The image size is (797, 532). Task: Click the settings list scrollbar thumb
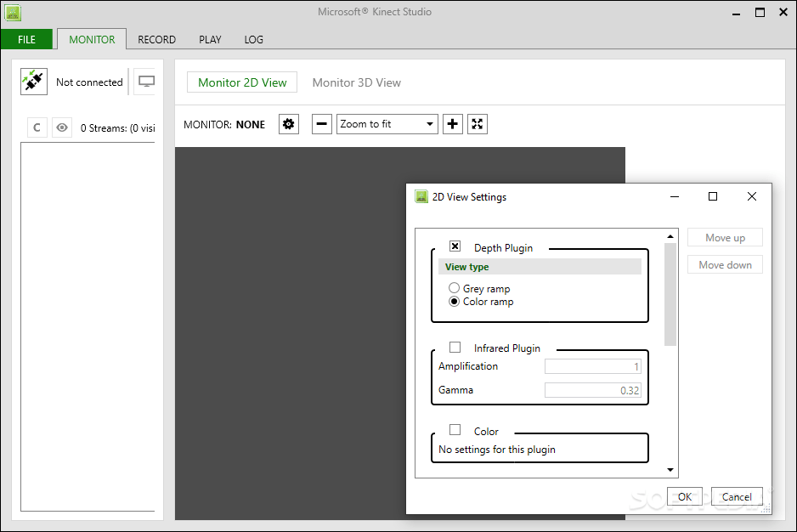point(670,295)
